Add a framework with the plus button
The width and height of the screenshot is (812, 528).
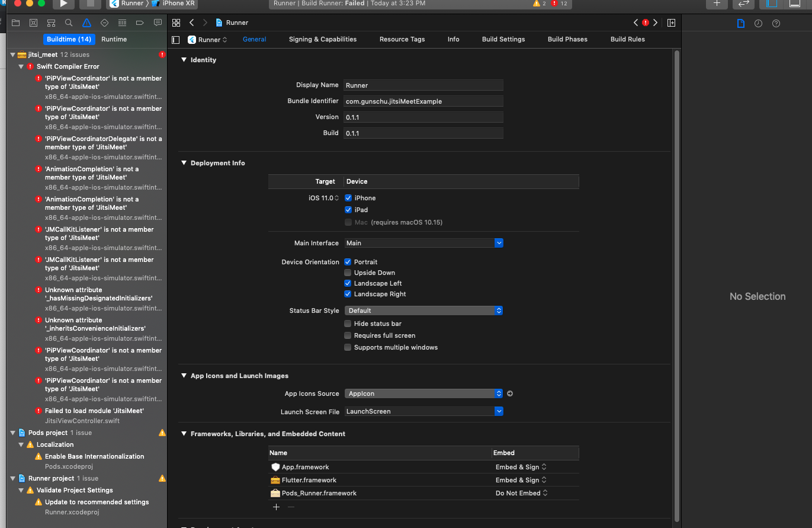click(276, 507)
